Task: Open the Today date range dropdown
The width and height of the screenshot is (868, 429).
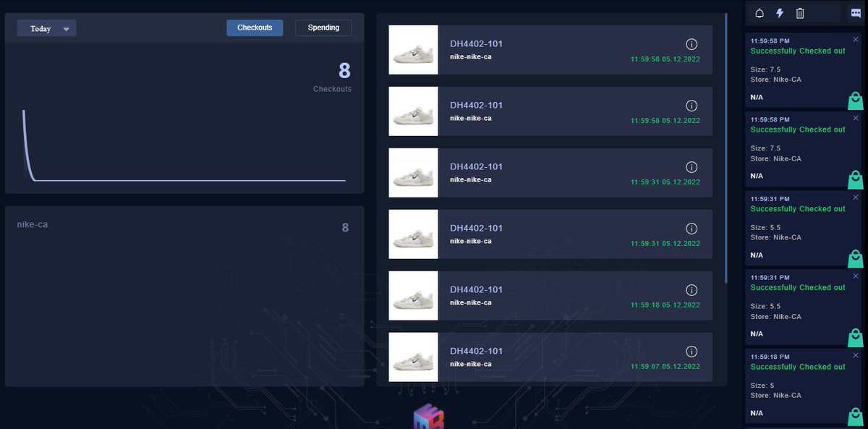Action: [46, 28]
